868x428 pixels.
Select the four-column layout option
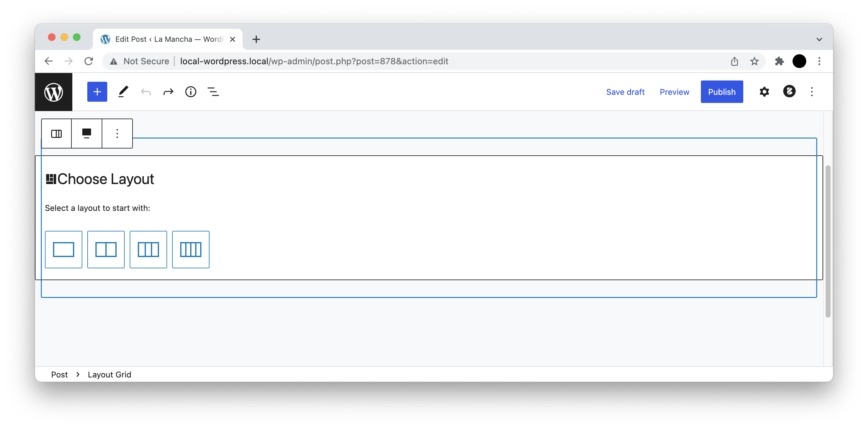point(191,250)
